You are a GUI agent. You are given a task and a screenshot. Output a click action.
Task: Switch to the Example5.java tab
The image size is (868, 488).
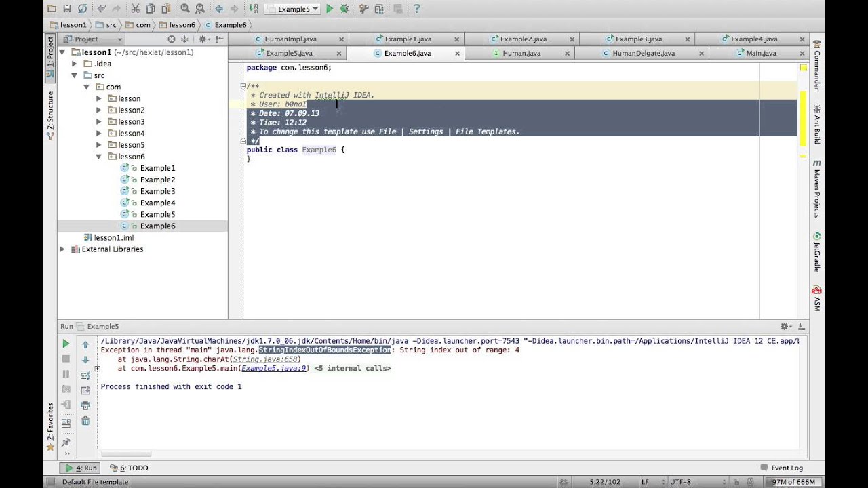[288, 53]
